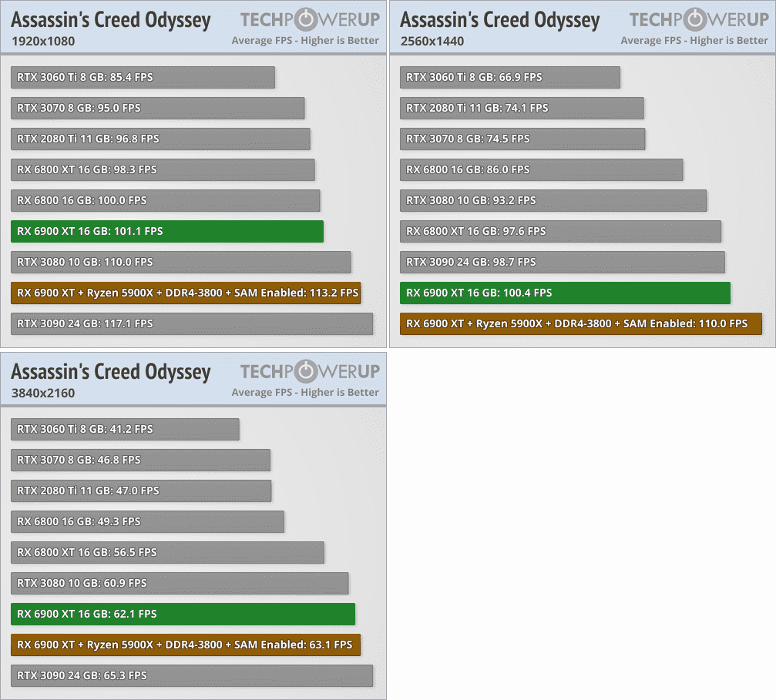
Task: Click the RX 6800 XT 56.5 FPS bar
Action: [x=167, y=552]
